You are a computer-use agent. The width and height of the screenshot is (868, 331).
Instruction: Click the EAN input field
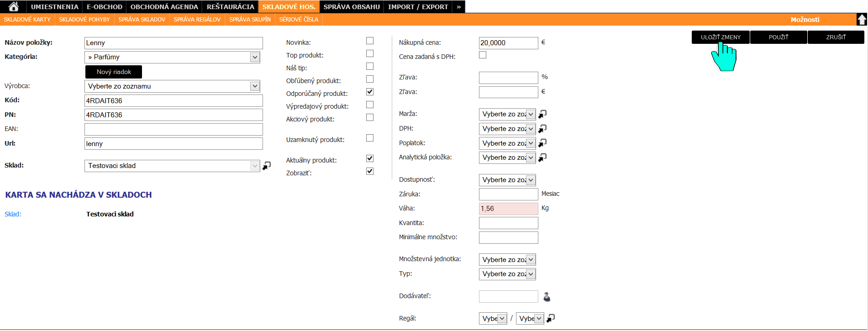[x=174, y=129]
